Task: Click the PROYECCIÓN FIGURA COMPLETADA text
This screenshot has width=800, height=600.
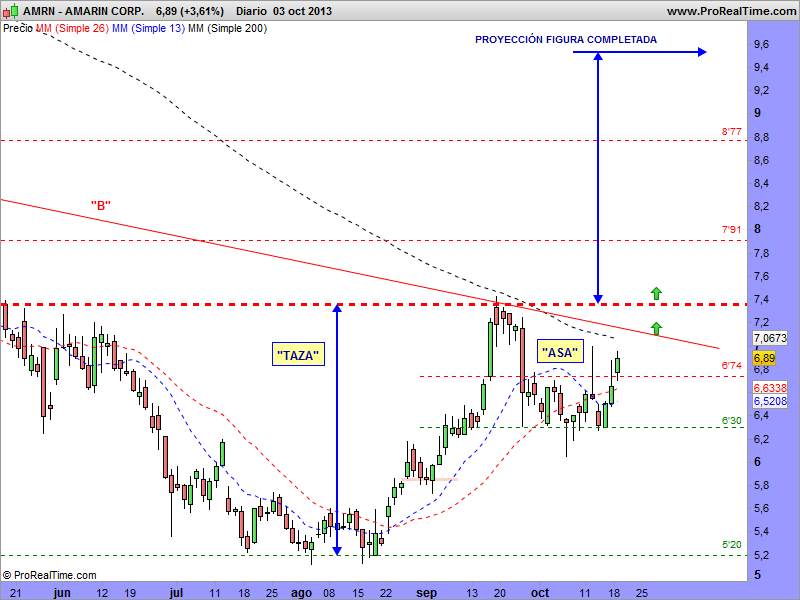Action: pos(566,40)
